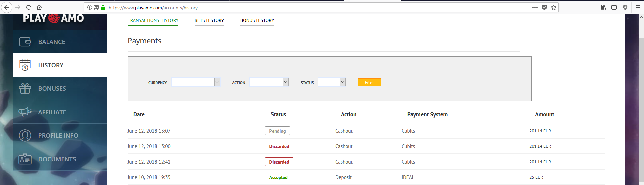
Task: Click the 25 EUR amount
Action: [536, 177]
